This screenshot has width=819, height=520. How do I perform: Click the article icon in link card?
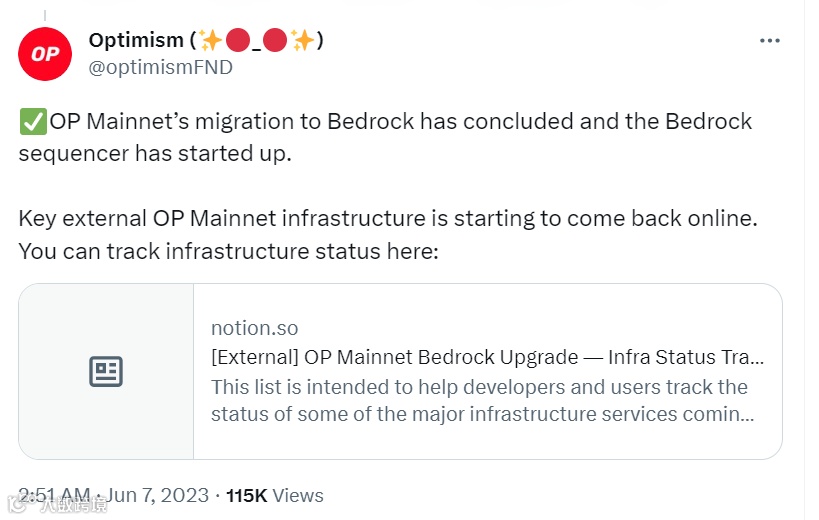[x=106, y=372]
